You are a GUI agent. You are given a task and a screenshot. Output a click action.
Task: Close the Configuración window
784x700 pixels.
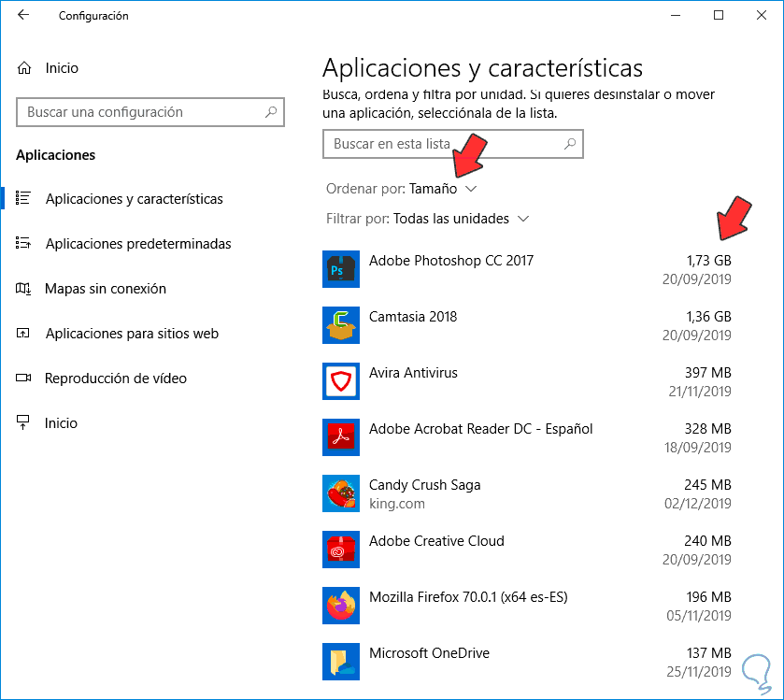click(762, 16)
